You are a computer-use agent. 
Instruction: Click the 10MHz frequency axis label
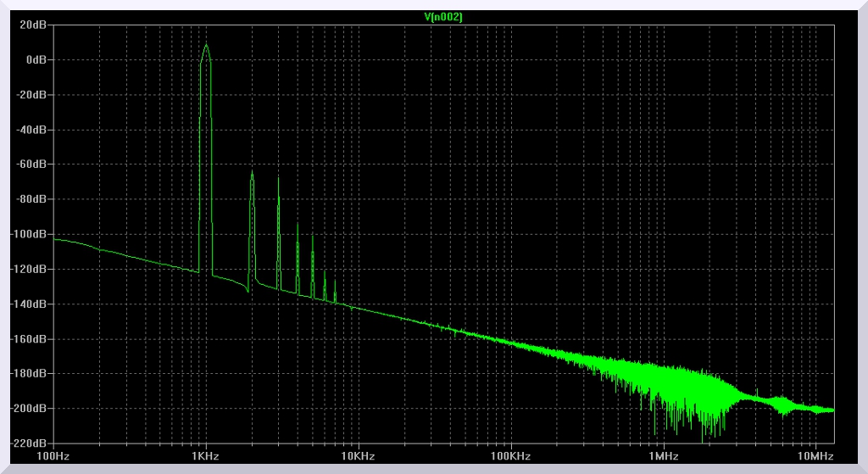point(815,455)
